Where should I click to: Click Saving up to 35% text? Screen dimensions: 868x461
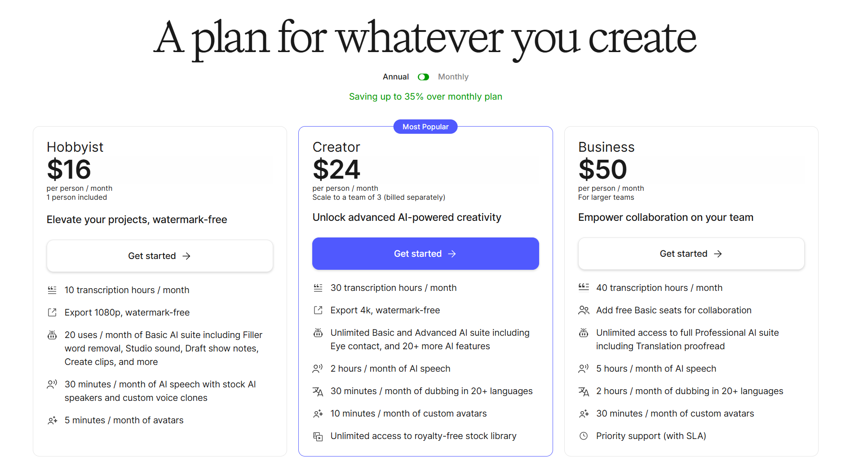[425, 97]
